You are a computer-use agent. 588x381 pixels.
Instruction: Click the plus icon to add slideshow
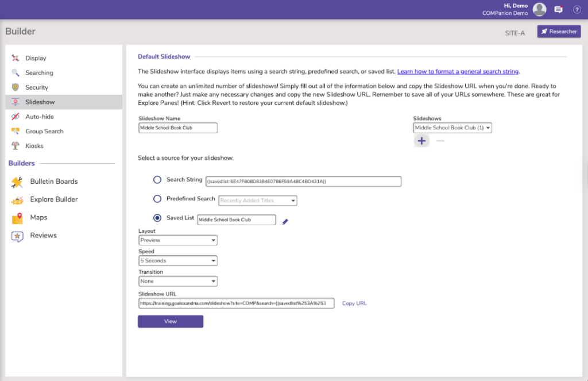(x=421, y=141)
